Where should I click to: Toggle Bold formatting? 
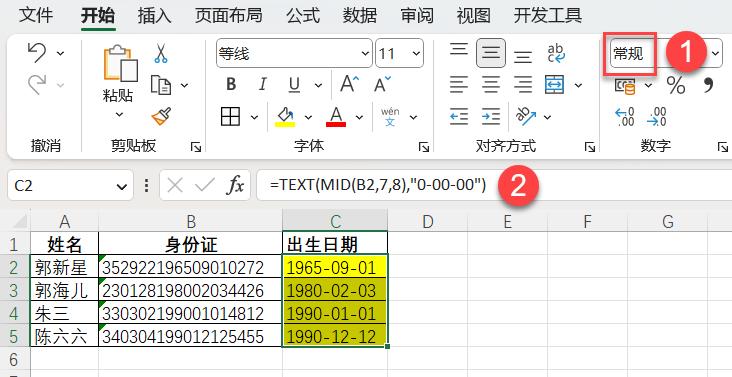point(231,84)
